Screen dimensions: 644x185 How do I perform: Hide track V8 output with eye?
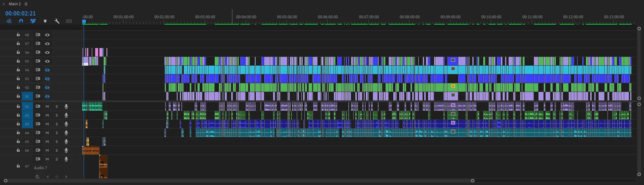(47, 35)
